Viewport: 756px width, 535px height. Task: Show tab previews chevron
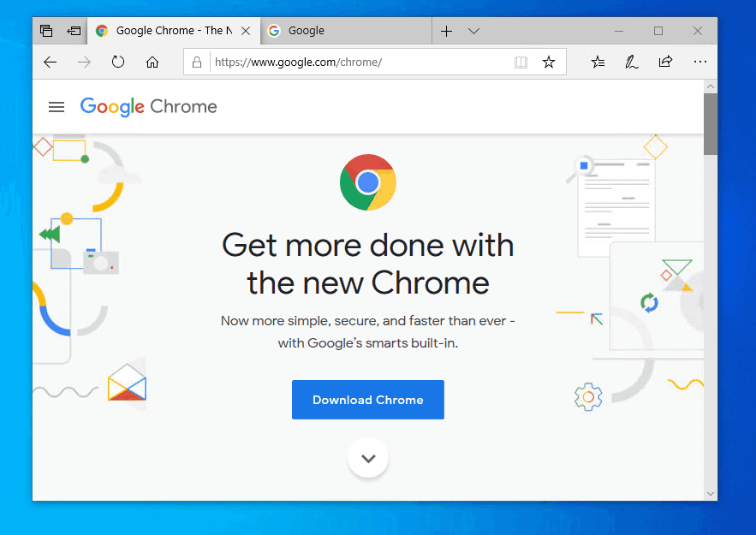point(473,31)
